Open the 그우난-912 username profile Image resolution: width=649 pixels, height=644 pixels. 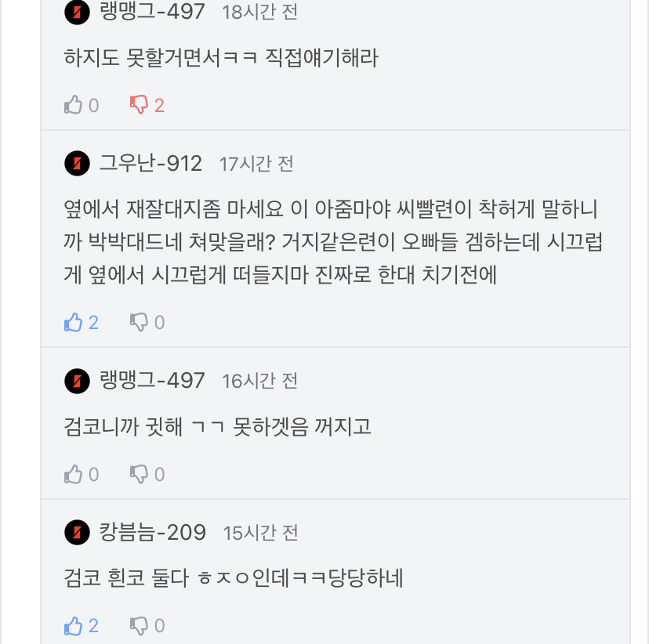[150, 164]
